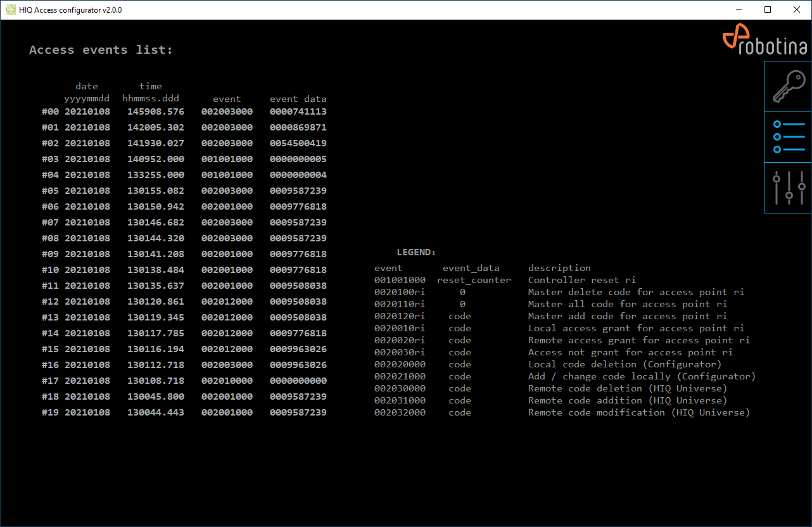
Task: Click row #17 event code 002010000
Action: pos(227,381)
